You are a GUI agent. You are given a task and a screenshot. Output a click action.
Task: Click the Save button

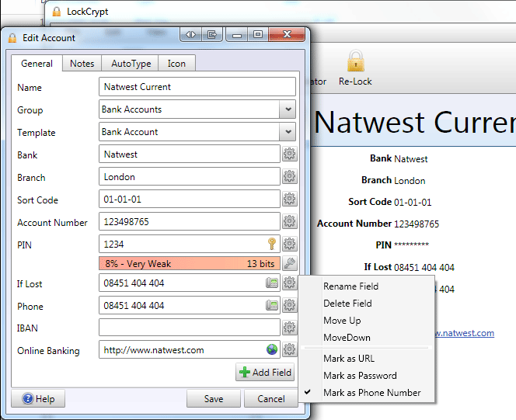click(x=214, y=398)
